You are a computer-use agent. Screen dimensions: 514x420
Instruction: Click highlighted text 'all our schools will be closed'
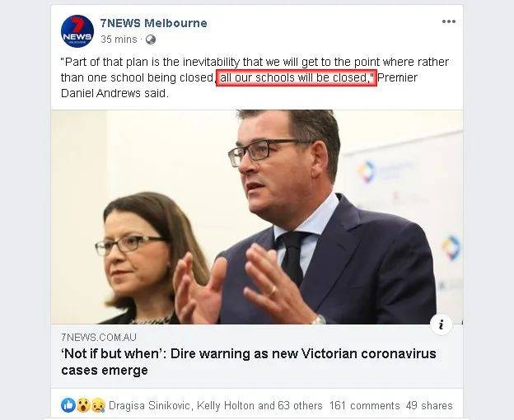click(x=297, y=78)
